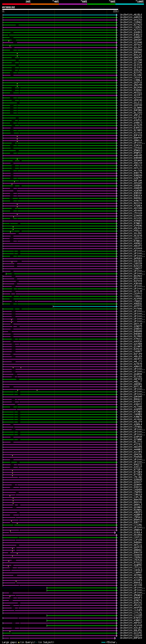Select hit label UniRef100_A9T4U7
Viewport: 146px width, 644px height.
point(131,45)
